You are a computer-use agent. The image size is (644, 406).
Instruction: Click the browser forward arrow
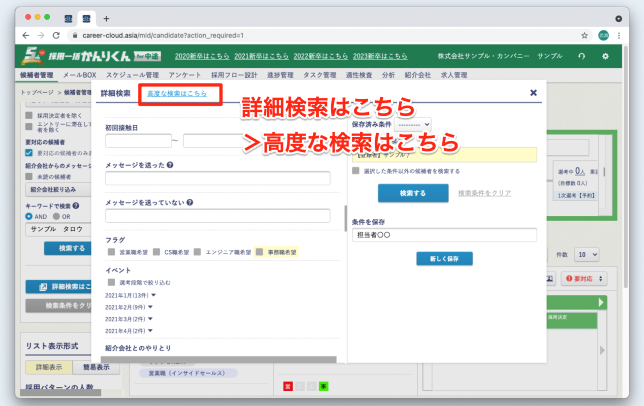click(41, 36)
